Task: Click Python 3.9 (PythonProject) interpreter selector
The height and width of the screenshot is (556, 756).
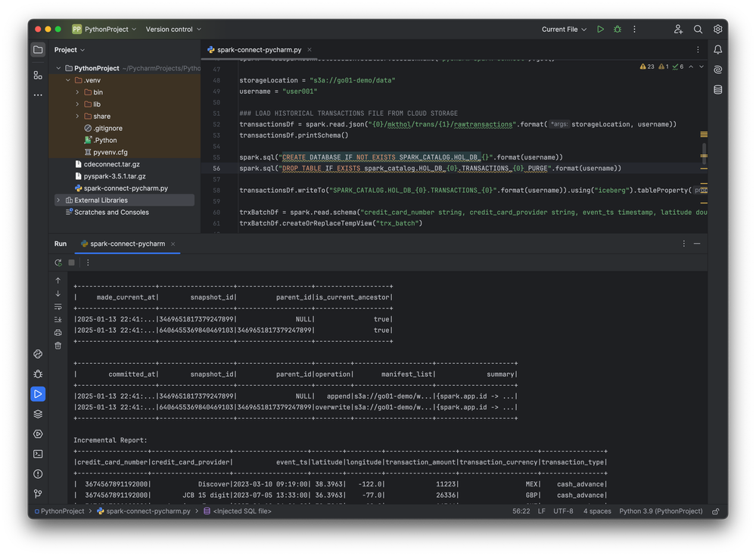Action: (661, 511)
